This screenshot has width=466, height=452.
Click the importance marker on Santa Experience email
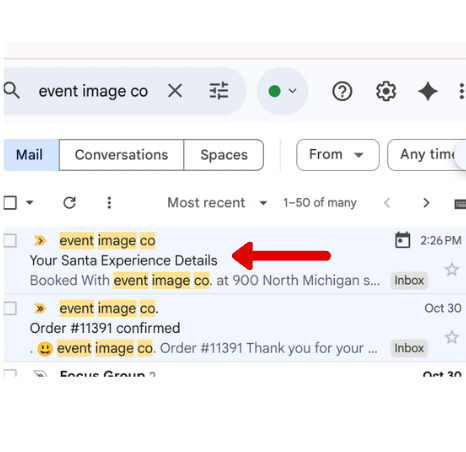pos(40,240)
